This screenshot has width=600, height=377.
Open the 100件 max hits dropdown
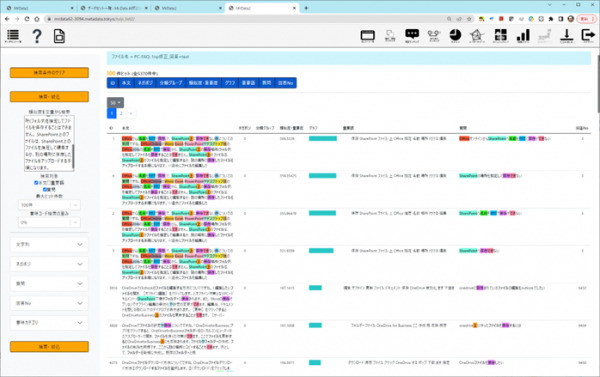49,205
